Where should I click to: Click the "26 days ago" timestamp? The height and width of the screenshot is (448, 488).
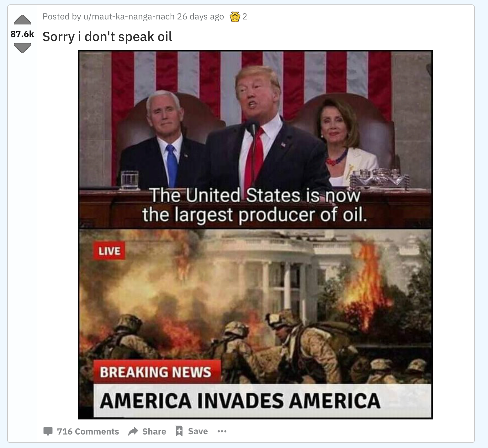coord(200,17)
